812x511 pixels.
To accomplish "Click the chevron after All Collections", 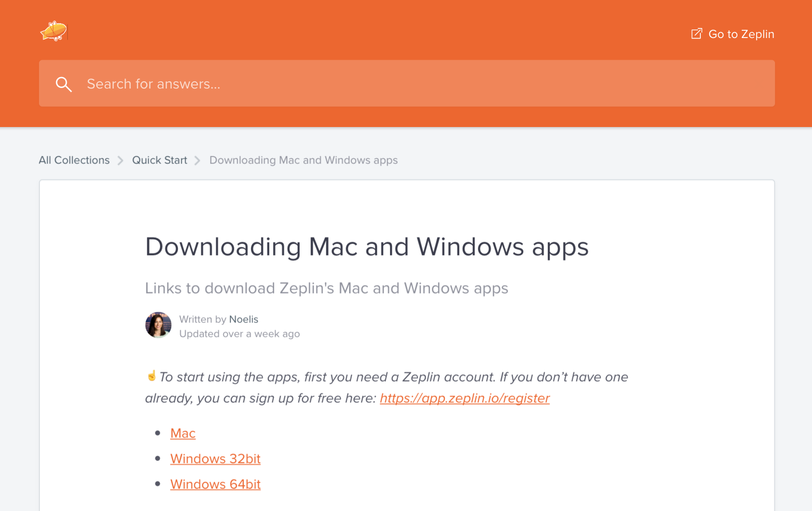I will (x=121, y=161).
